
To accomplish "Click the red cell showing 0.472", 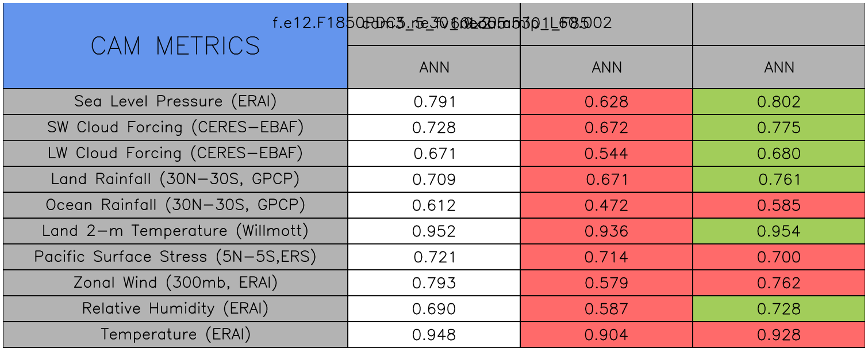I will [x=606, y=205].
